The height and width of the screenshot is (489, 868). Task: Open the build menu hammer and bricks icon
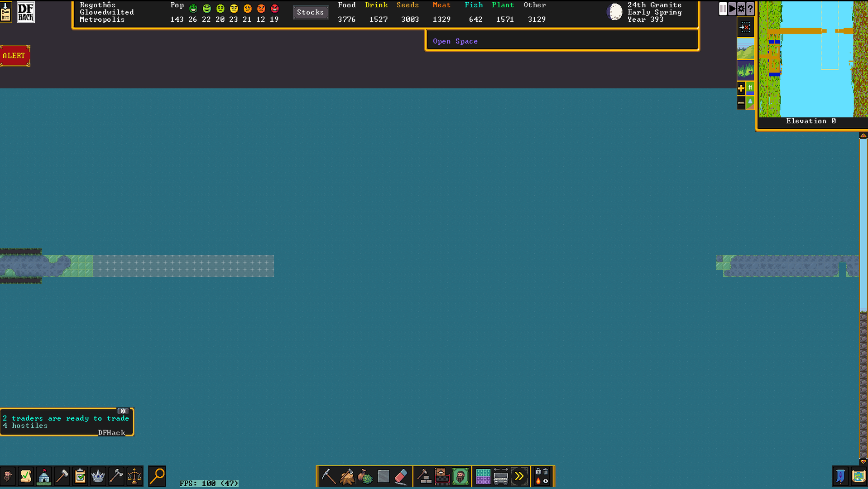point(424,476)
